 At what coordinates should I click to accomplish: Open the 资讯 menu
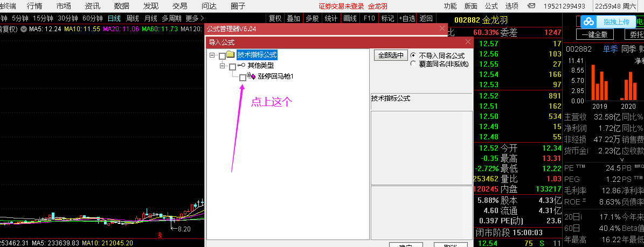[x=92, y=6]
